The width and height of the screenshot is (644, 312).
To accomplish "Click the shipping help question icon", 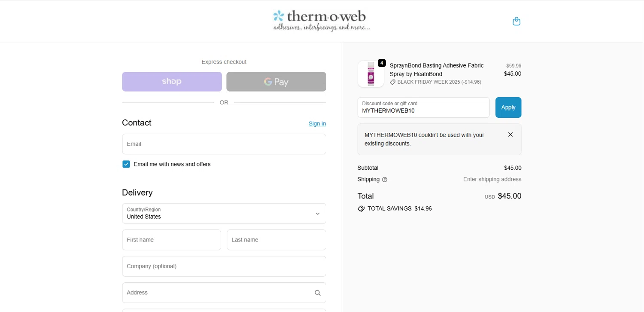I will click(x=385, y=180).
